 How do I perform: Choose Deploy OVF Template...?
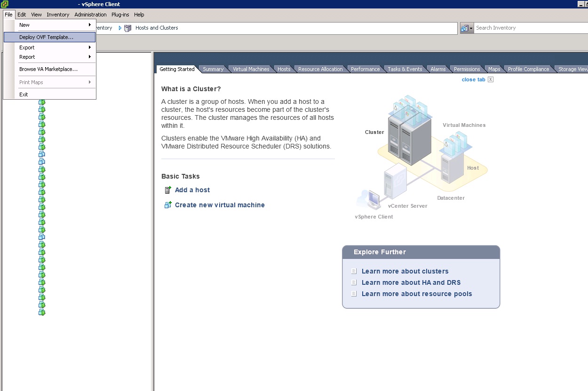tap(49, 37)
